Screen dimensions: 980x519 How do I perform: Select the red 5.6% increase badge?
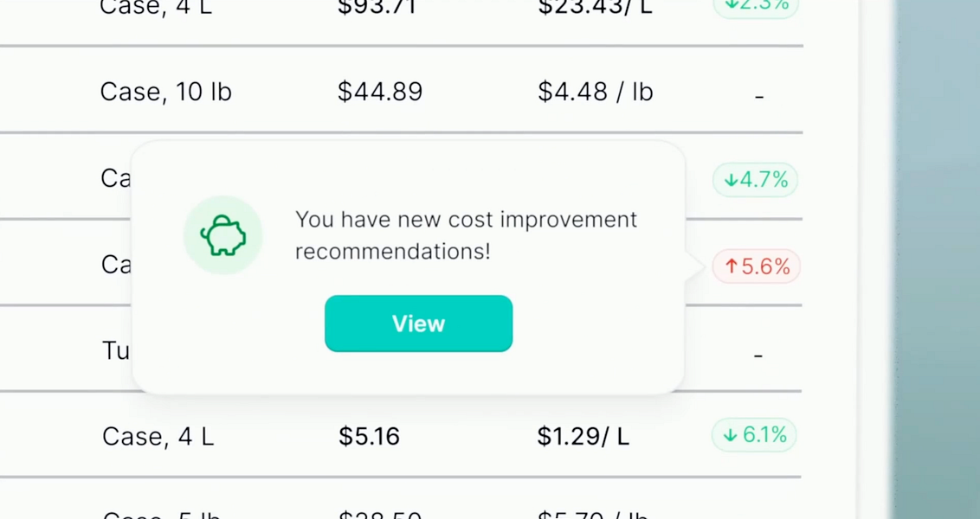pos(755,266)
